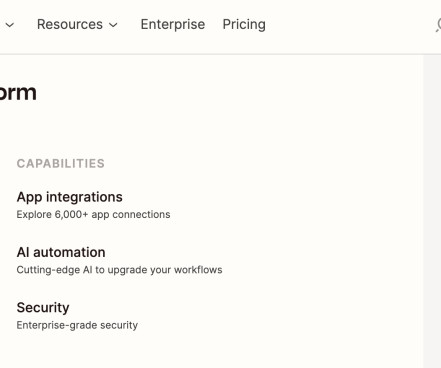
Task: Expand the chevron next to Resources
Action: [113, 25]
